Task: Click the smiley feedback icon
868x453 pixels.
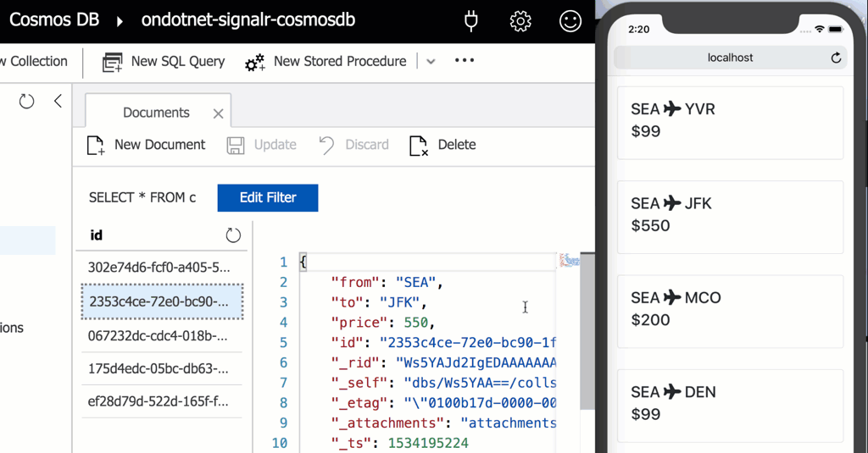Action: (570, 21)
